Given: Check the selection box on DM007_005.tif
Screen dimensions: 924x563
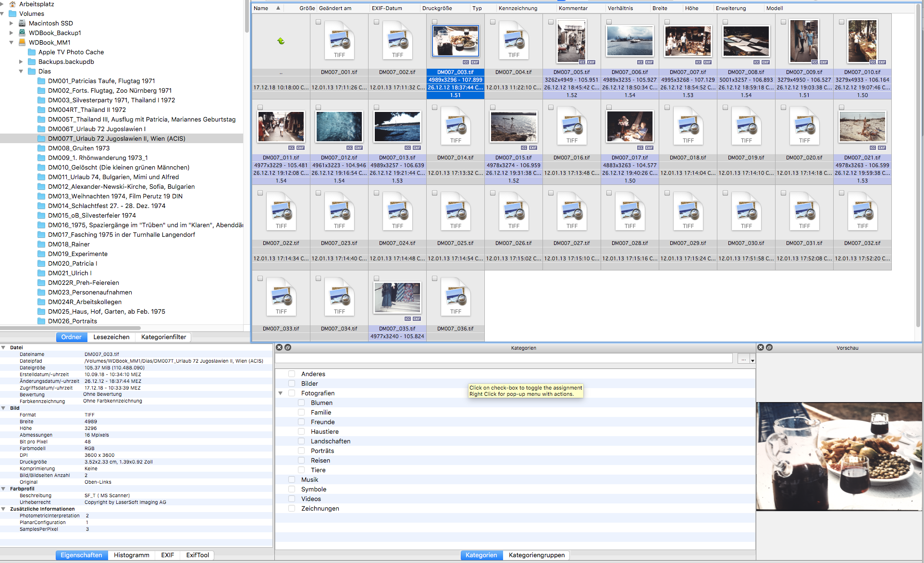Looking at the screenshot, I should pos(551,22).
